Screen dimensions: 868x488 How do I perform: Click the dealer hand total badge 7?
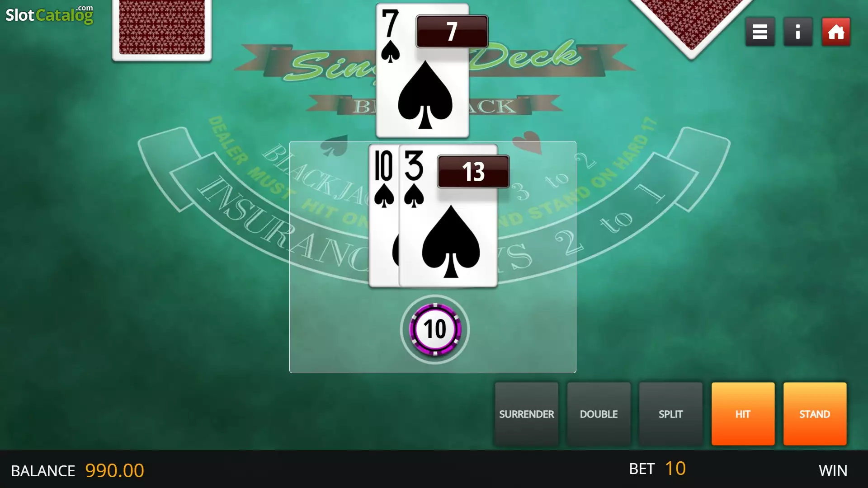click(452, 32)
